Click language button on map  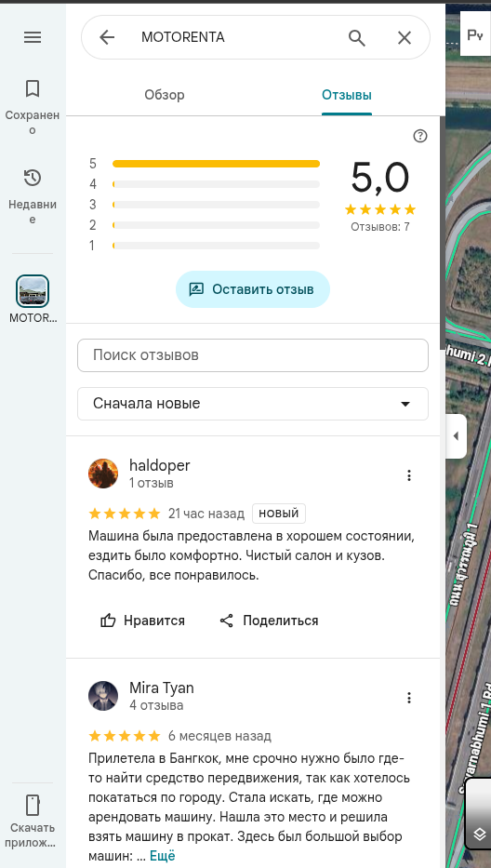(x=475, y=35)
